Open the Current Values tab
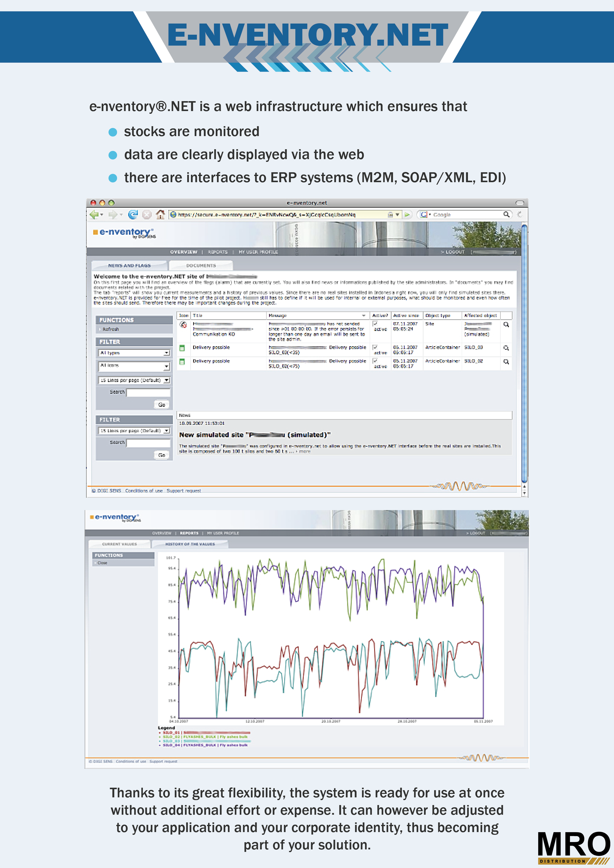 [120, 544]
